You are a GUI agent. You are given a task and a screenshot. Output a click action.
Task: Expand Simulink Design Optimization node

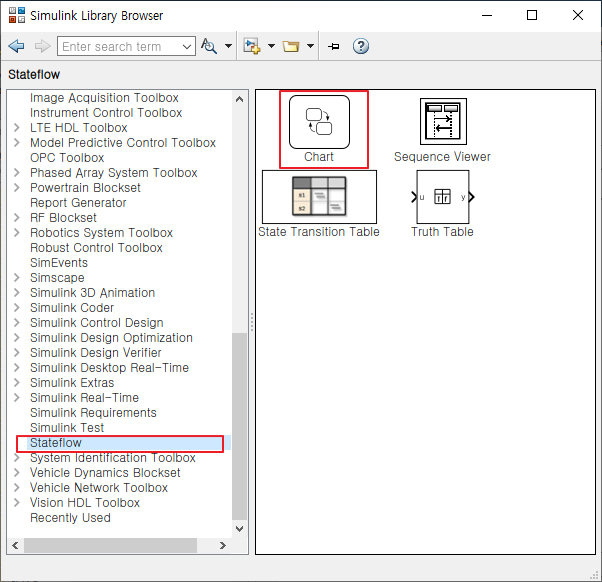[17, 337]
